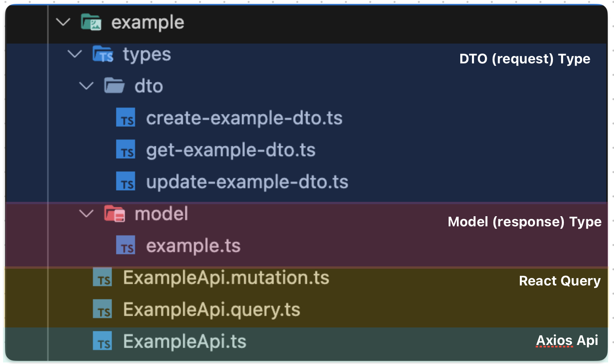Image resolution: width=614 pixels, height=364 pixels.
Task: Collapse the dto folder chevron
Action: (x=86, y=86)
